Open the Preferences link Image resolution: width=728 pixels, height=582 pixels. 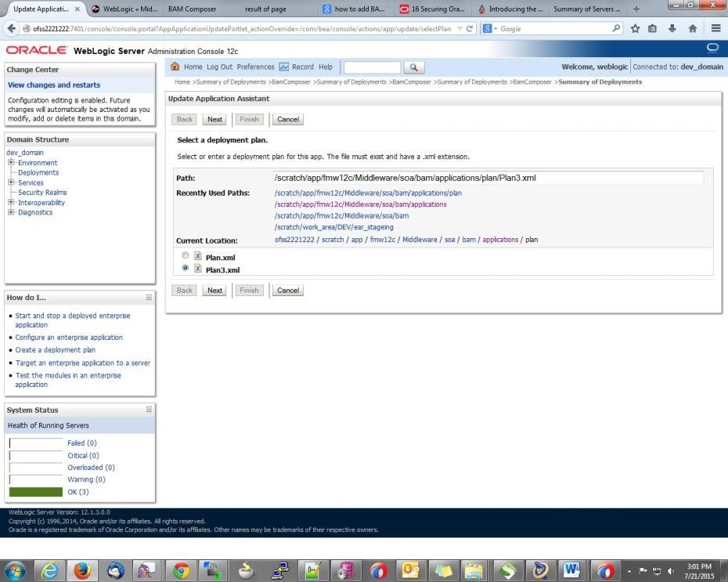[x=255, y=67]
